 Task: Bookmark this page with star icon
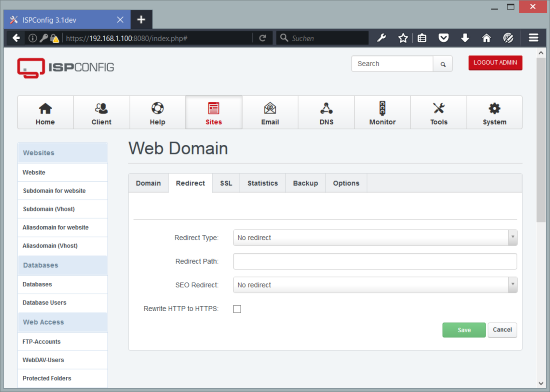pyautogui.click(x=403, y=38)
